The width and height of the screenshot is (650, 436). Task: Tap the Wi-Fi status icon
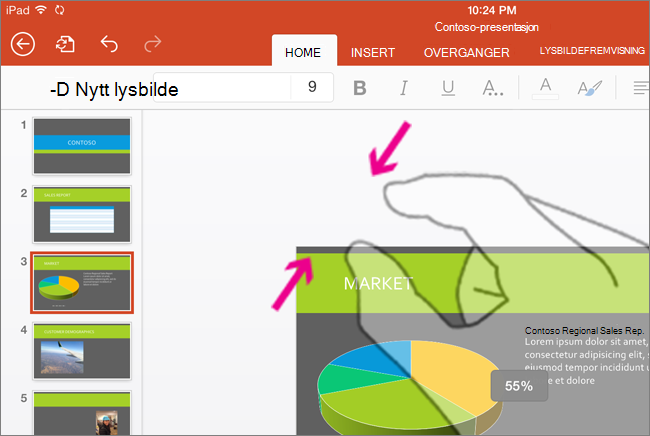point(41,10)
